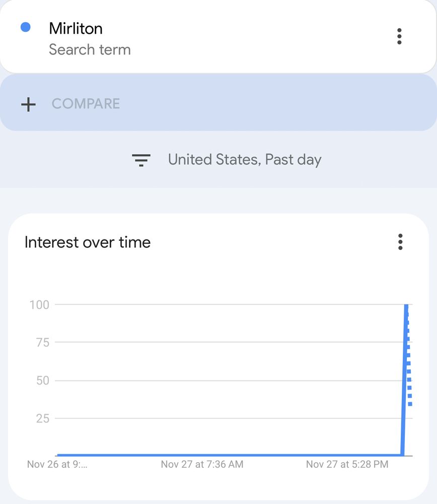The image size is (437, 504).
Task: Select the Mirliton search term label
Action: 76,28
